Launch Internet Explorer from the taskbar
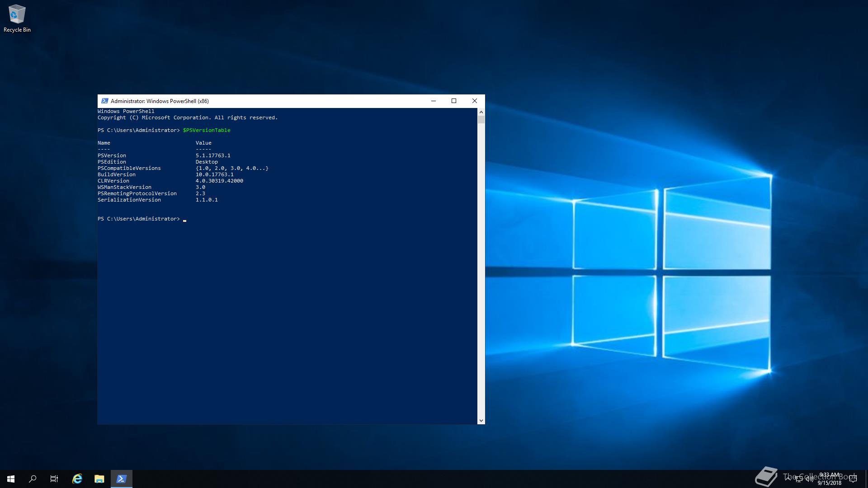This screenshot has height=488, width=868. click(77, 479)
